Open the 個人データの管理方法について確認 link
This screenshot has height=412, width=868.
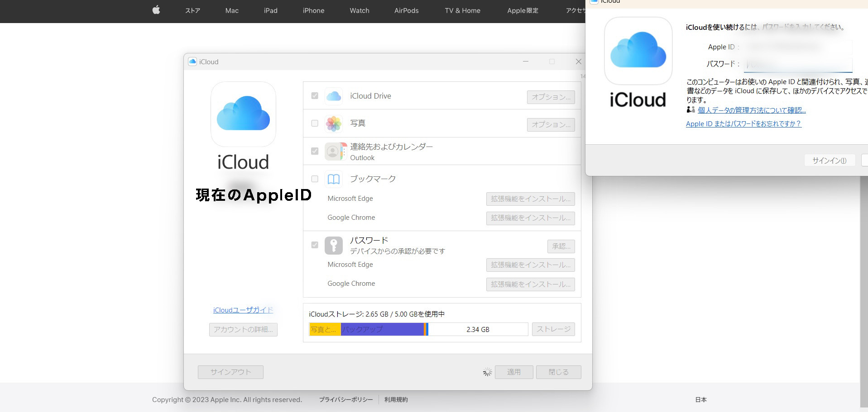coord(752,110)
